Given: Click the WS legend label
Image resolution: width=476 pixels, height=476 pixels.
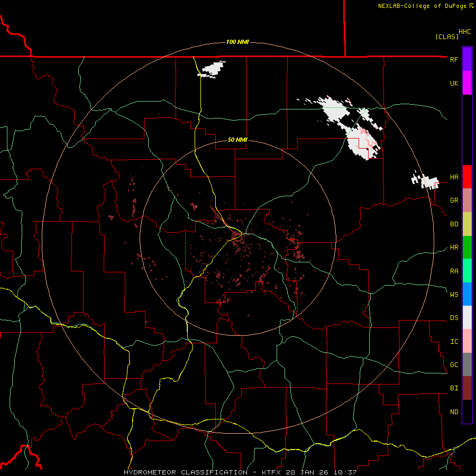Looking at the screenshot, I should tap(454, 294).
